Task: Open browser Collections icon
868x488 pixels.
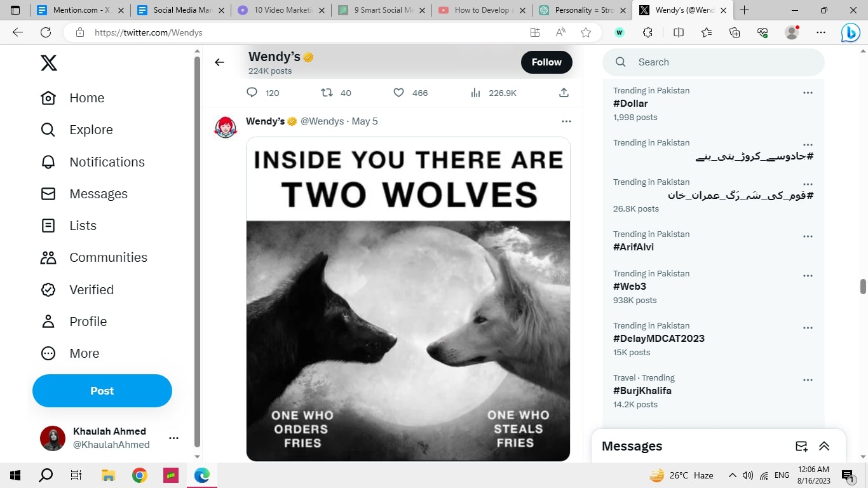Action: pos(735,32)
